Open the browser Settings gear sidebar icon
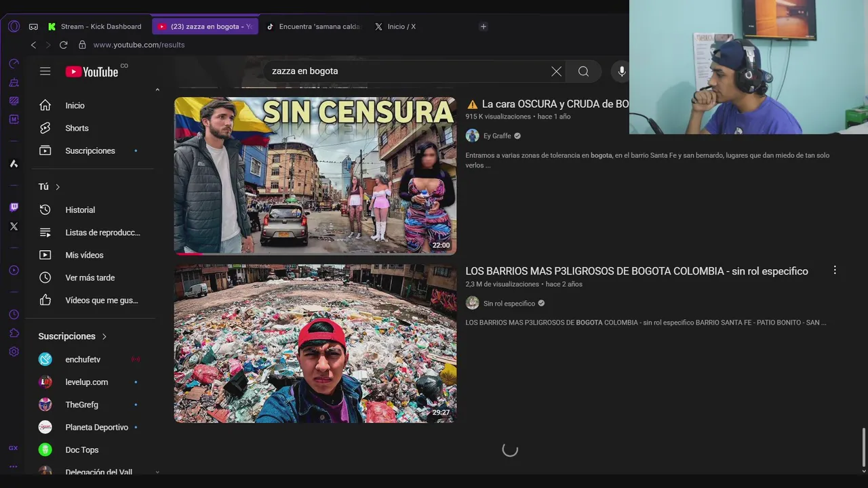This screenshot has height=488, width=868. point(14,352)
